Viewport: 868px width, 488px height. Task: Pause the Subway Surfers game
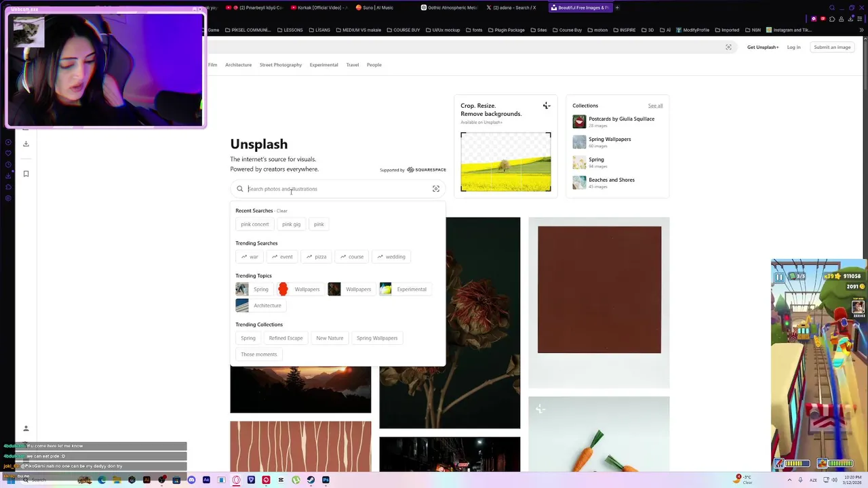click(x=779, y=277)
